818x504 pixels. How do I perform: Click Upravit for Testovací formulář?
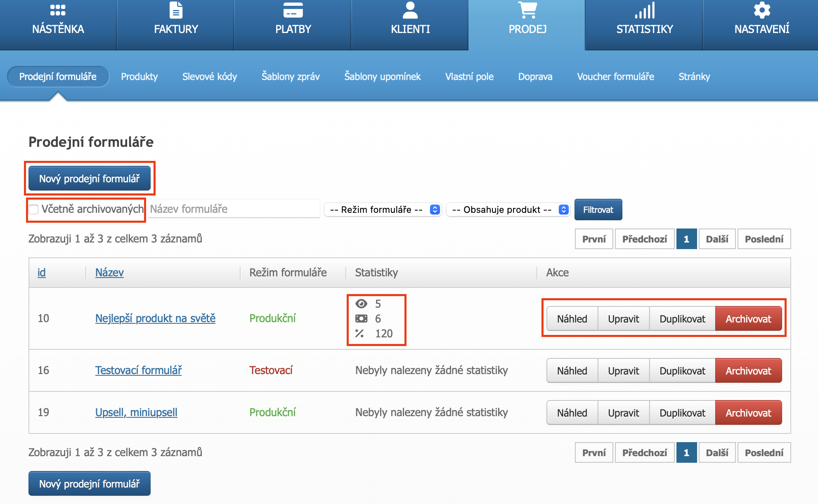pyautogui.click(x=623, y=370)
